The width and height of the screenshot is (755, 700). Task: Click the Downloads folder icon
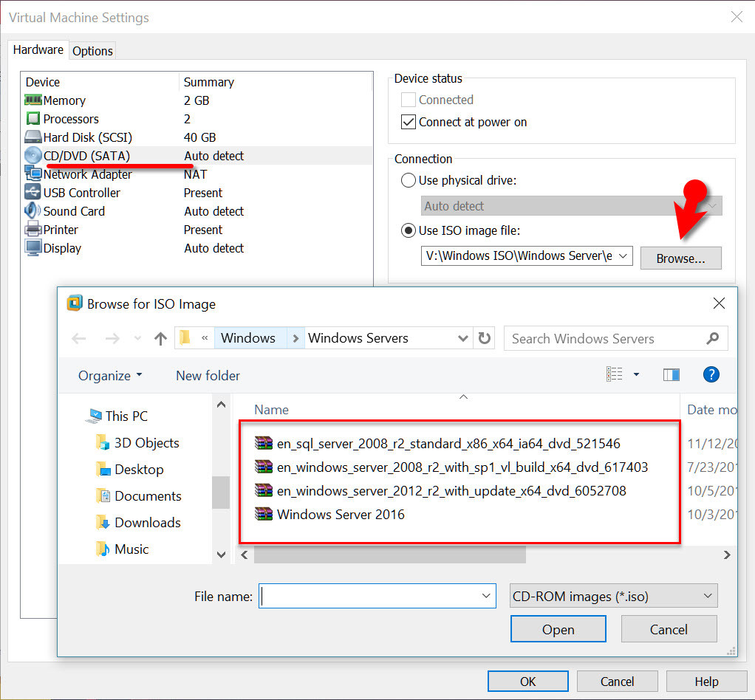point(103,522)
